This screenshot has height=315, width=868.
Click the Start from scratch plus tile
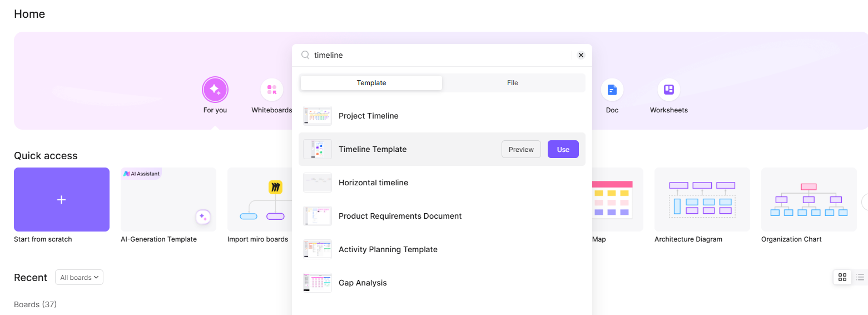point(62,199)
